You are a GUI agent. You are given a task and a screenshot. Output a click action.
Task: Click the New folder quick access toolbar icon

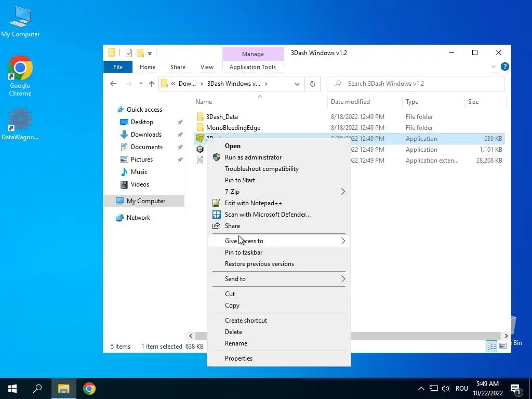click(140, 53)
